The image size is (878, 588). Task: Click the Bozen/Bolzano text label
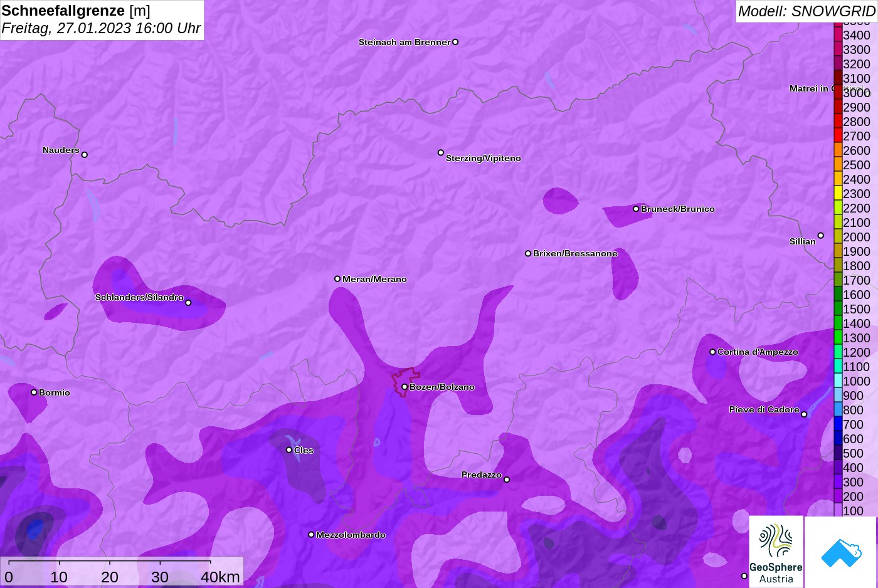tap(442, 387)
